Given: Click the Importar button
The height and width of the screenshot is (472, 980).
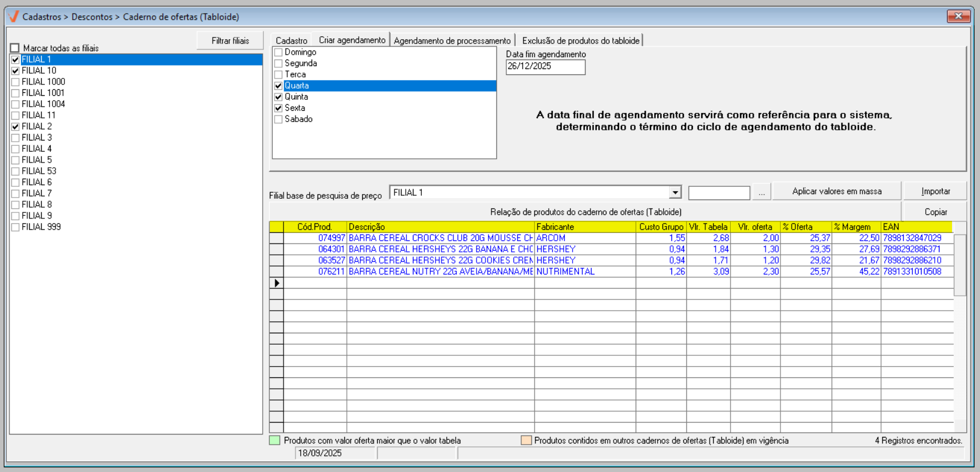Looking at the screenshot, I should [x=935, y=191].
